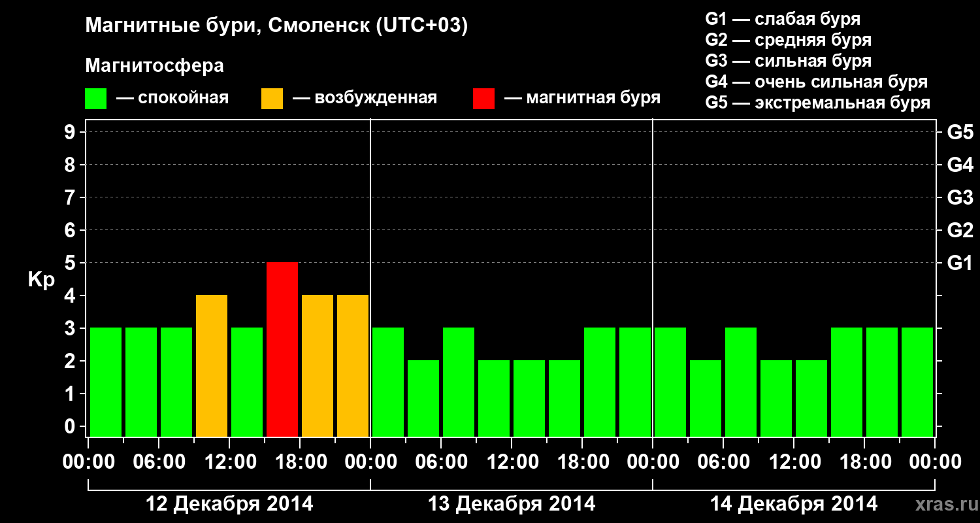Screen dimensions: 980x523
Task: Click the final green bar on 14 December
Action: (917, 382)
